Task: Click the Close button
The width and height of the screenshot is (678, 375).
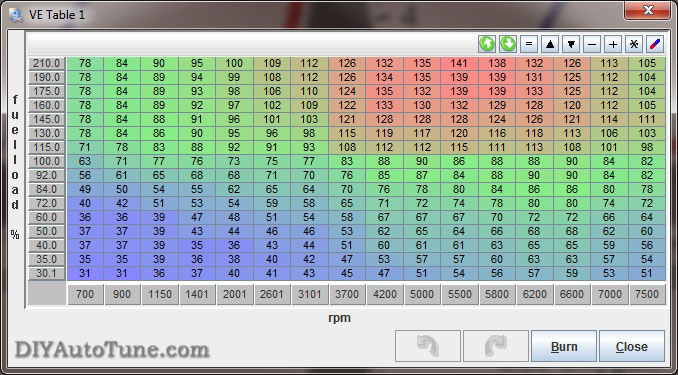Action: 632,346
